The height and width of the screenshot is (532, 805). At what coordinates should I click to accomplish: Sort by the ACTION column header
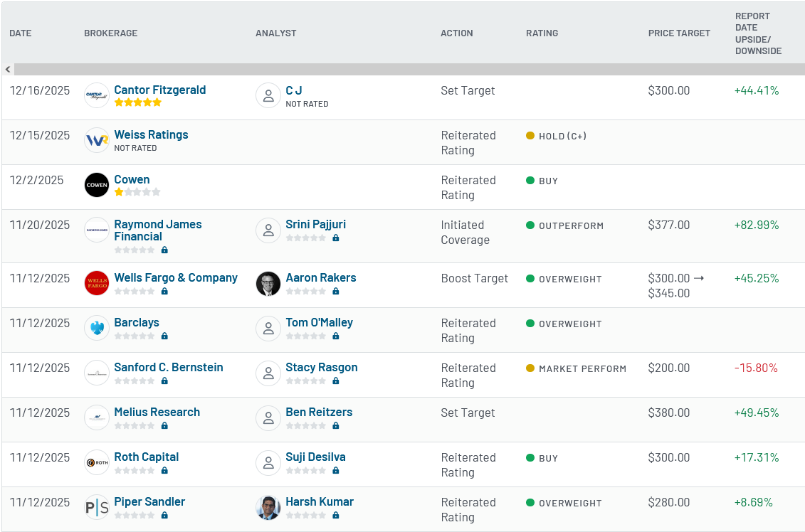[x=456, y=33]
